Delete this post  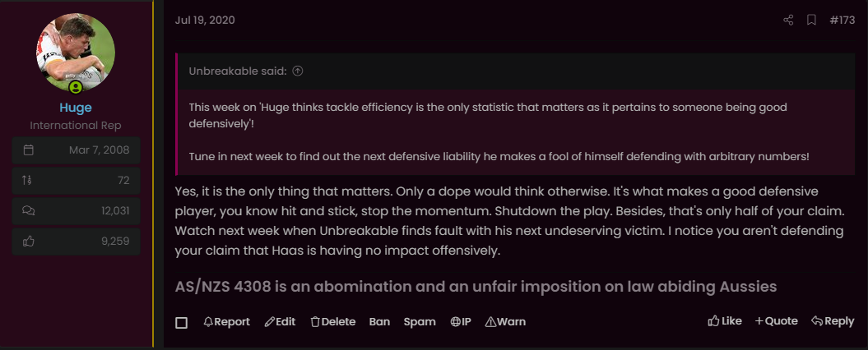click(332, 322)
